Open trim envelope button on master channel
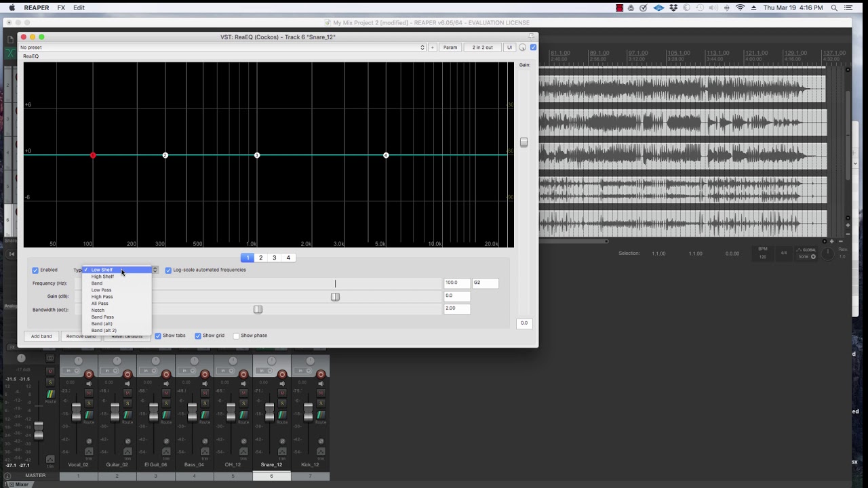Image resolution: width=868 pixels, height=488 pixels. (x=50, y=460)
